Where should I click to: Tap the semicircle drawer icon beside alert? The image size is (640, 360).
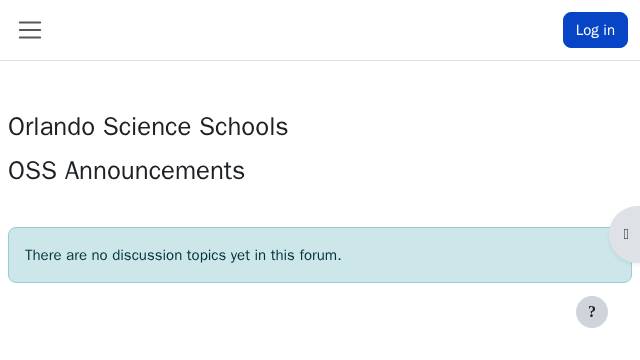click(625, 234)
